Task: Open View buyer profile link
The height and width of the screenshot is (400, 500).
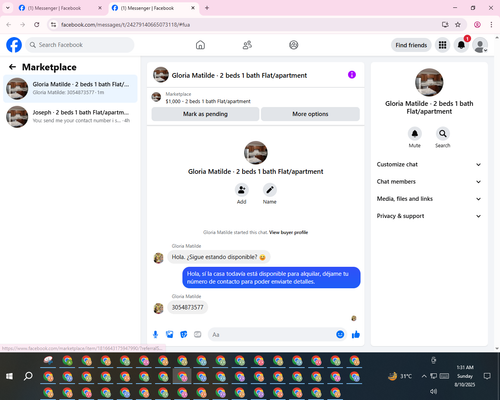Action: (288, 232)
